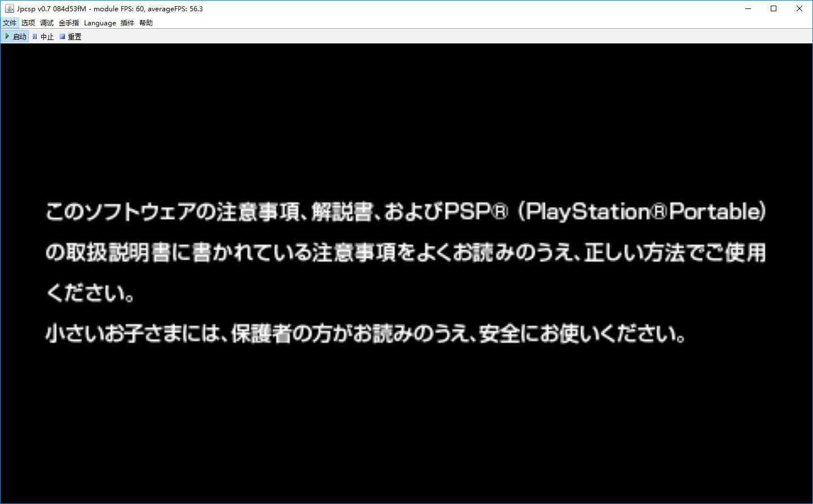Viewport: 813px width, 504px height.
Task: Click the 'ください。' line of the notice
Action: click(90, 293)
